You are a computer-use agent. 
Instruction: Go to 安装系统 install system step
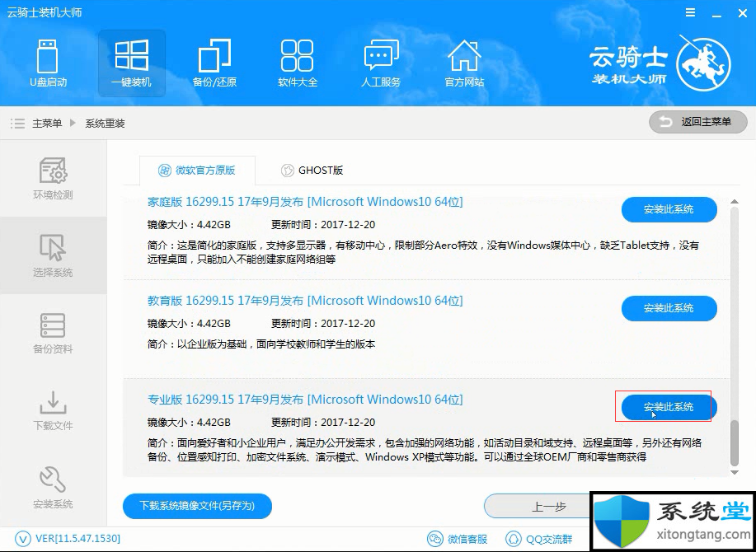tap(53, 488)
